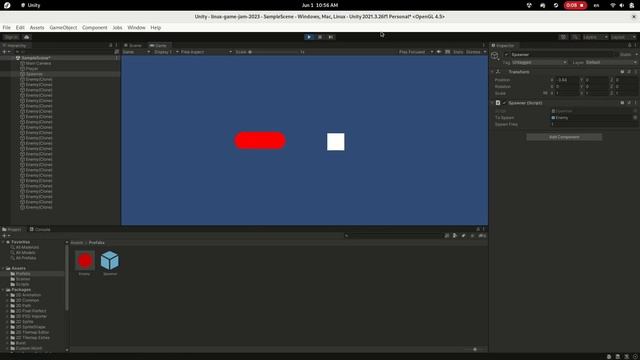640x360 pixels.
Task: Open Transform component help icon
Action: point(622,72)
